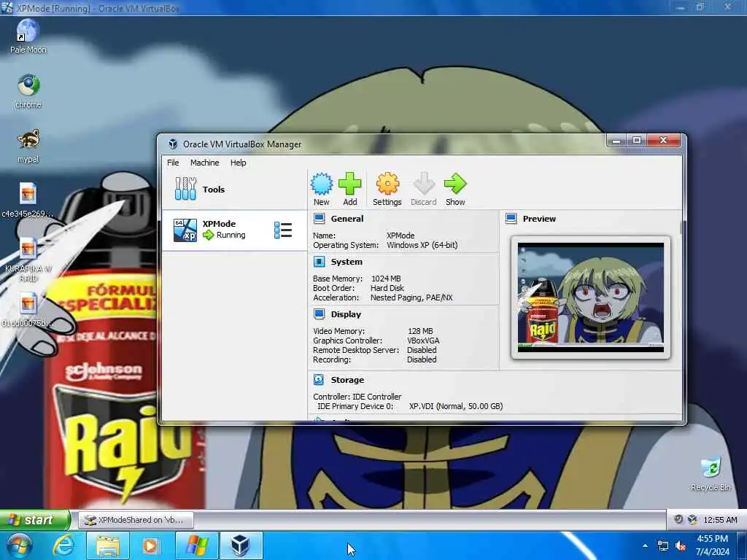Click the Windows XP (64-bit) OS text

click(x=422, y=245)
